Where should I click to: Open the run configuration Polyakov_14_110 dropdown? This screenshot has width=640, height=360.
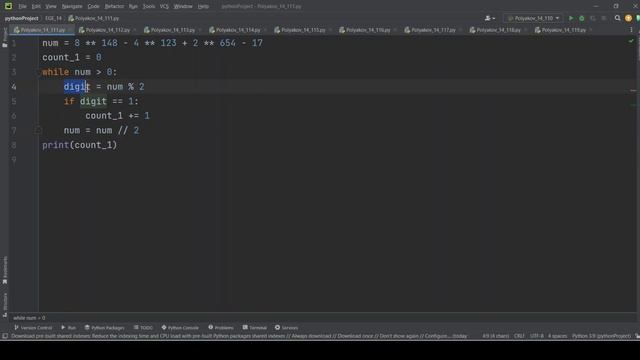coord(533,18)
